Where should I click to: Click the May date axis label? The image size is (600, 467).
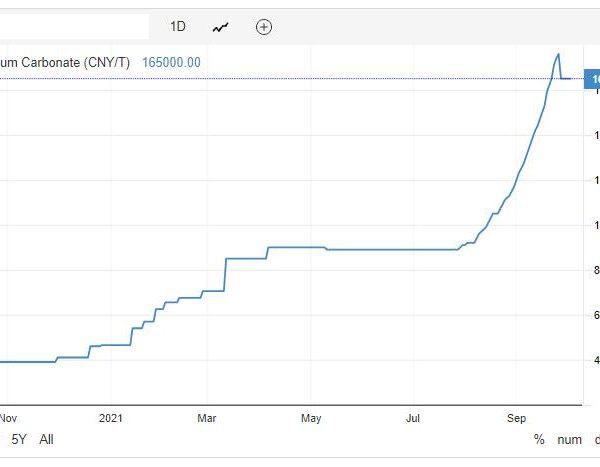310,416
